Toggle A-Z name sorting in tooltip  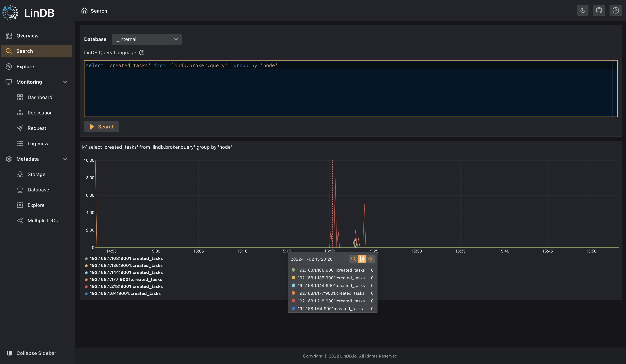coord(362,259)
